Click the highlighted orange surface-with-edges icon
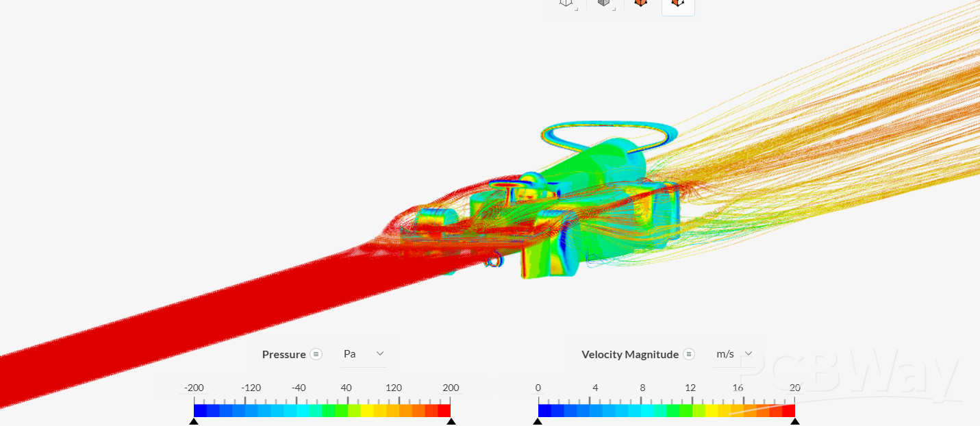980x426 pixels. pos(678,4)
